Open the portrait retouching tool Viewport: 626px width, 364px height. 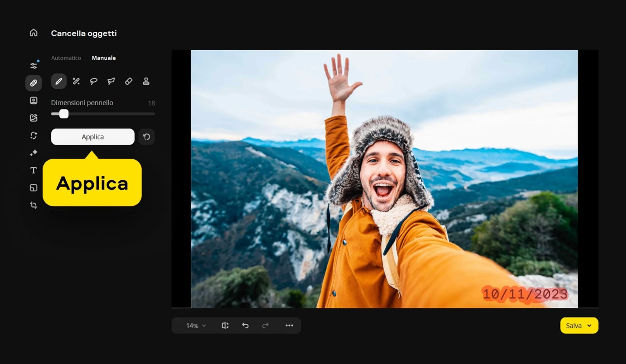click(34, 100)
